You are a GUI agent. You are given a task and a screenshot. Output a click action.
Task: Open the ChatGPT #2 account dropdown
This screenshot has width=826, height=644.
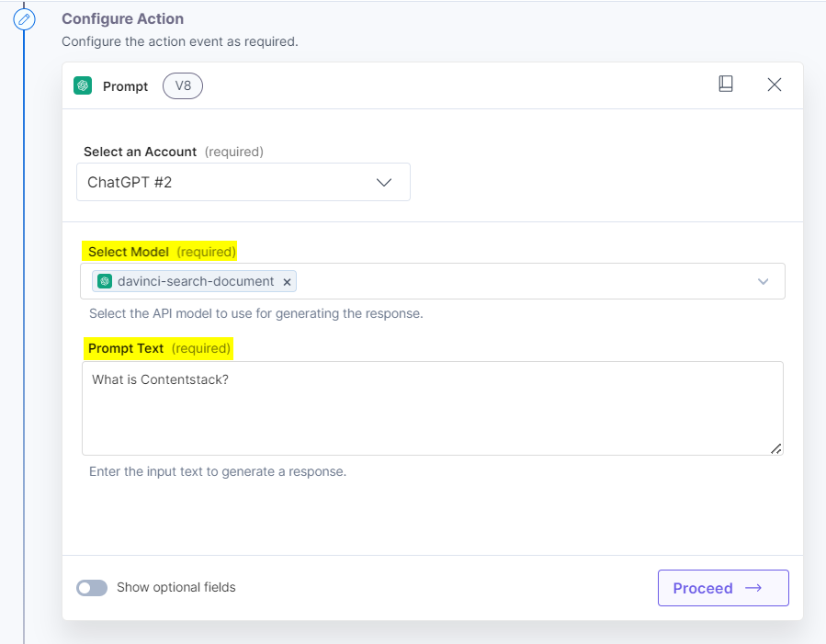click(x=243, y=182)
